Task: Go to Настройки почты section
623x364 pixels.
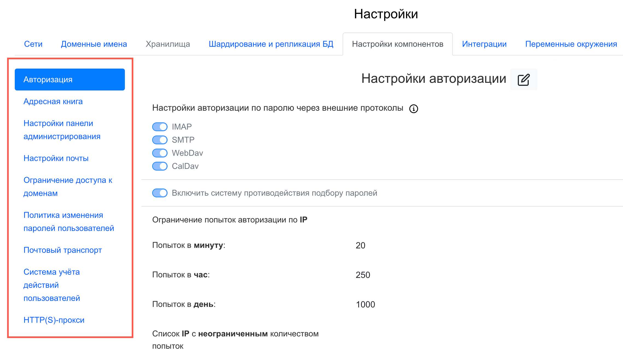Action: [56, 158]
